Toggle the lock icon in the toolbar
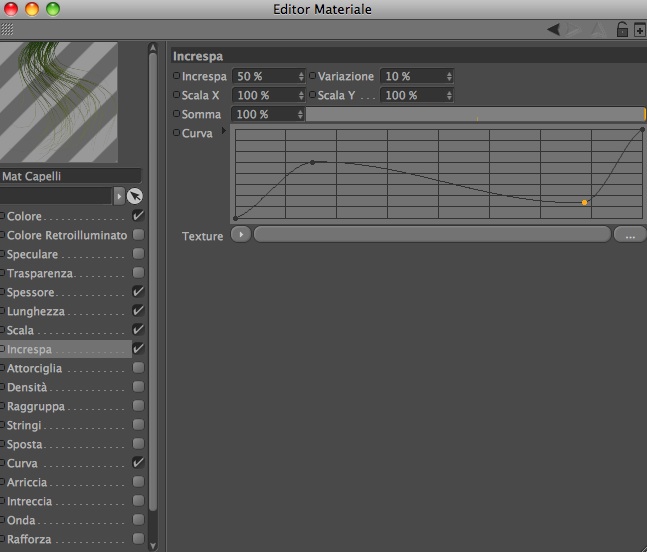 pos(622,30)
